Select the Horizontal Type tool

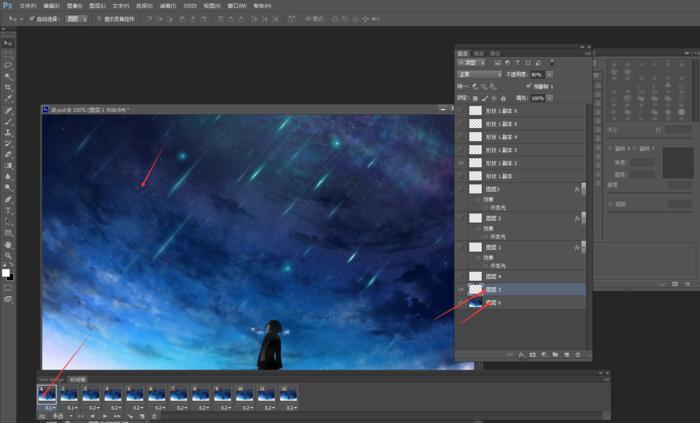coord(8,209)
